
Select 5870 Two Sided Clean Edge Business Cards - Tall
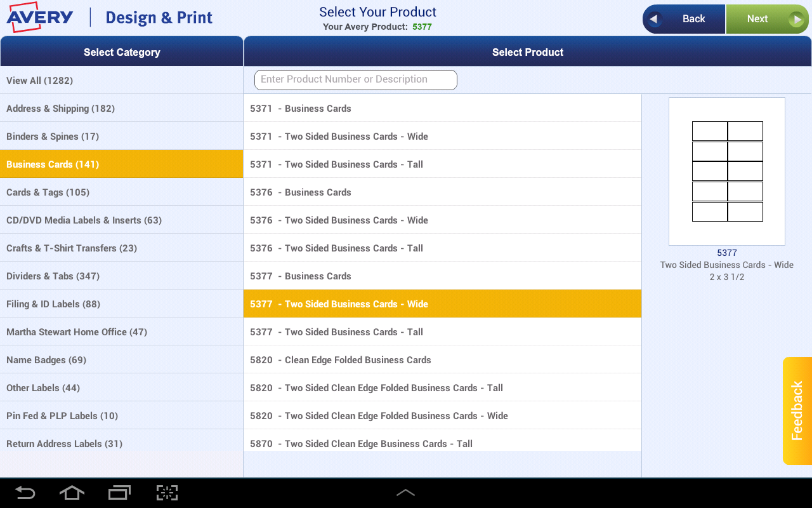[x=442, y=441]
